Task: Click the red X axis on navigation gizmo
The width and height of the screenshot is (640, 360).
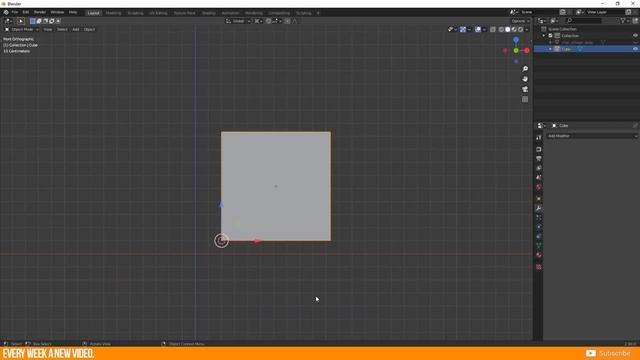Action: [x=527, y=51]
